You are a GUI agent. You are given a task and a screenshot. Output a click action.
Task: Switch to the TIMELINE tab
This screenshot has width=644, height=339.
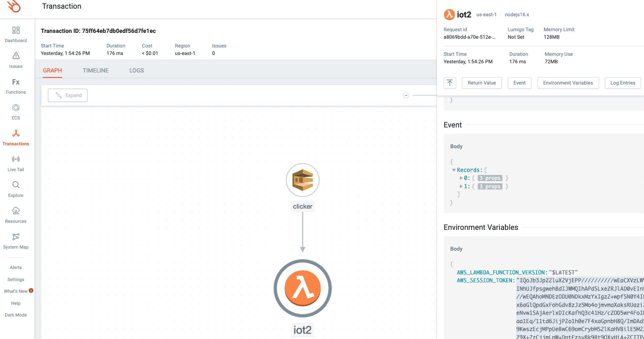pos(96,70)
